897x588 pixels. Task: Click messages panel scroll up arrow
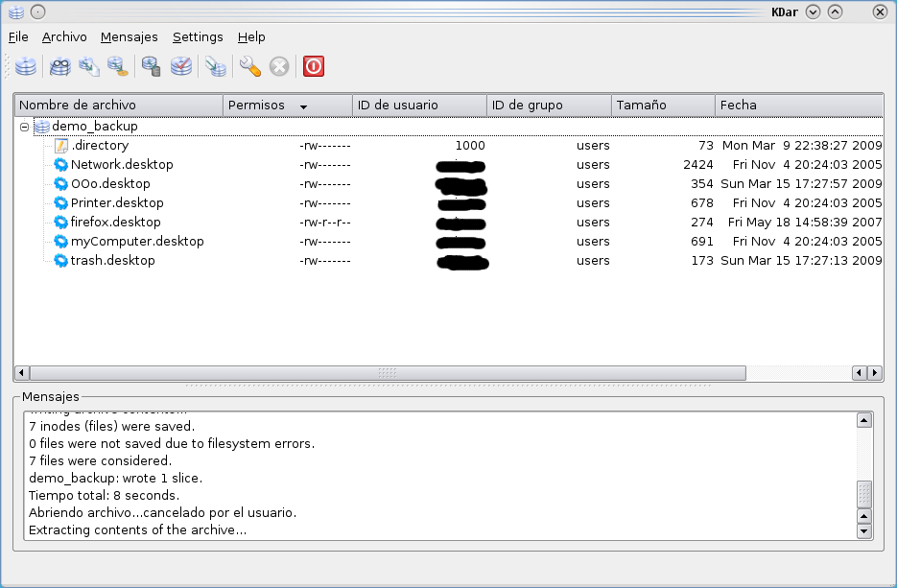click(x=863, y=420)
